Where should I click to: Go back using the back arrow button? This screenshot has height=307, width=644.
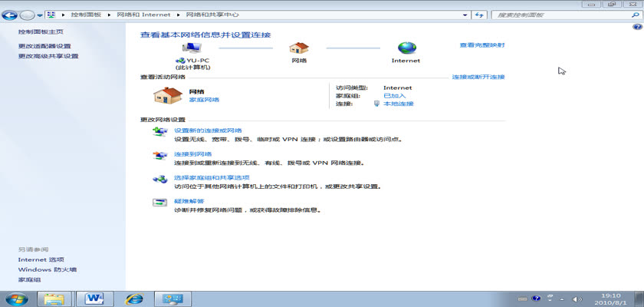11,15
